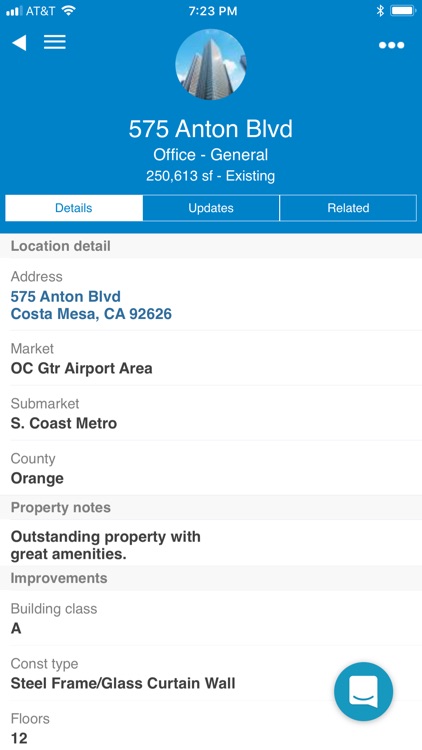Switch to the Updates tab
Image resolution: width=422 pixels, height=750 pixels.
coord(211,208)
